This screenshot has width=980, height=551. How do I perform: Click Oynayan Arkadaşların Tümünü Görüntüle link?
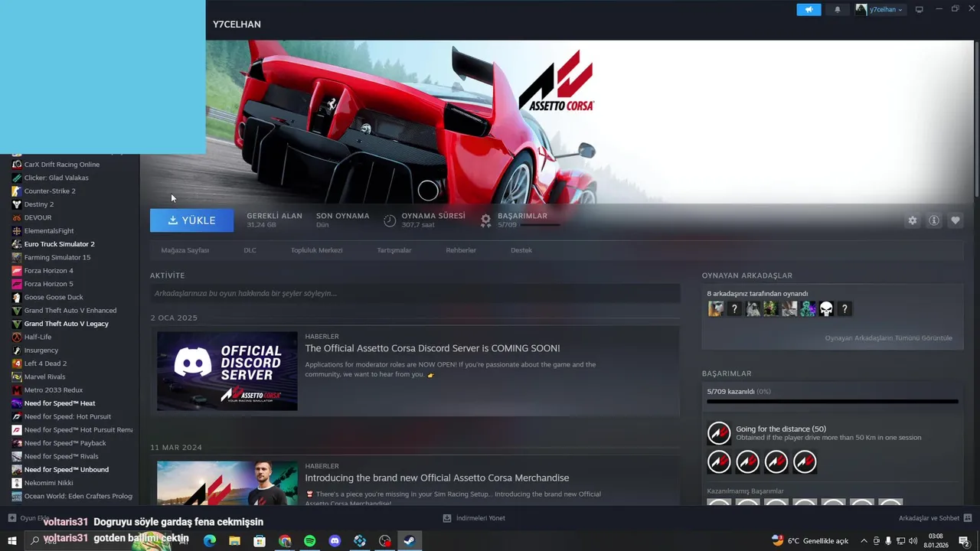click(x=888, y=337)
